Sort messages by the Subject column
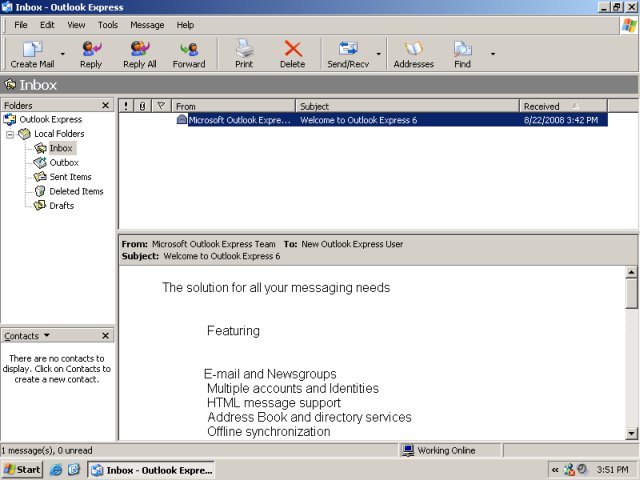 pyautogui.click(x=407, y=106)
